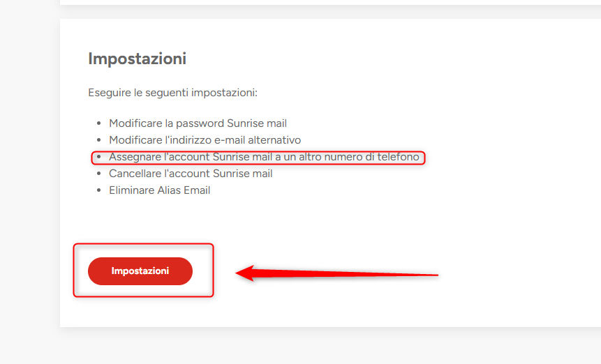This screenshot has height=364, width=601.
Task: Choose "Cancellare l'account Sunrise mail" list item
Action: (191, 174)
